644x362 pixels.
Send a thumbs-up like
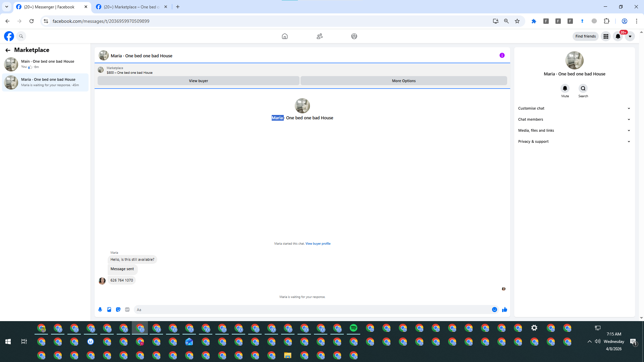point(504,310)
